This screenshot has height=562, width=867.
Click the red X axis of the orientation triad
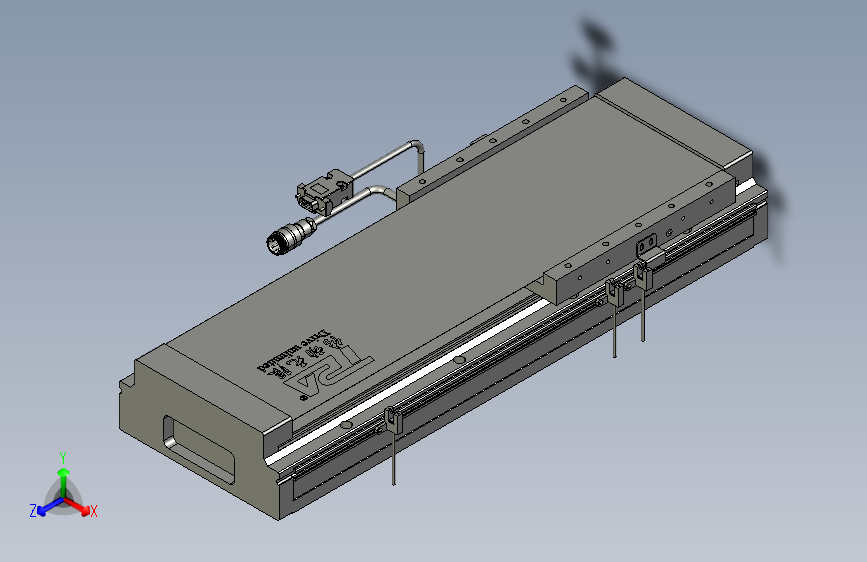click(79, 507)
